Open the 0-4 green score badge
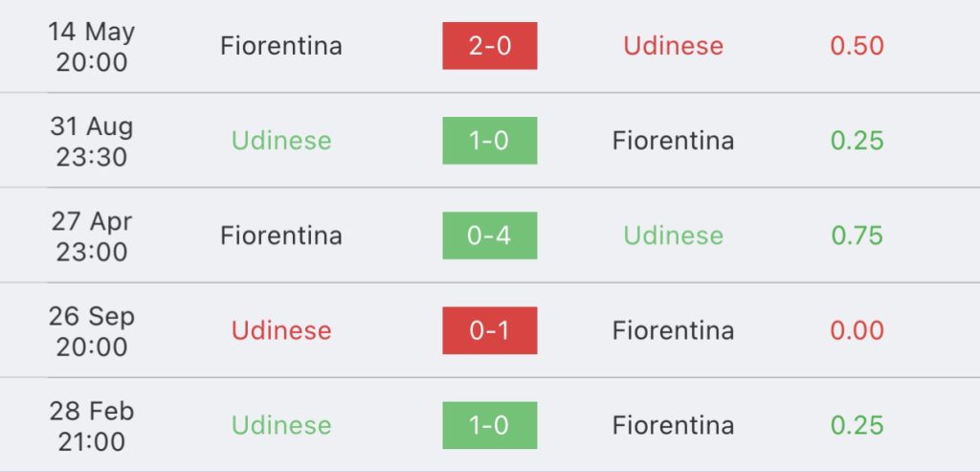Screen dimensions: 980x472 [x=489, y=236]
